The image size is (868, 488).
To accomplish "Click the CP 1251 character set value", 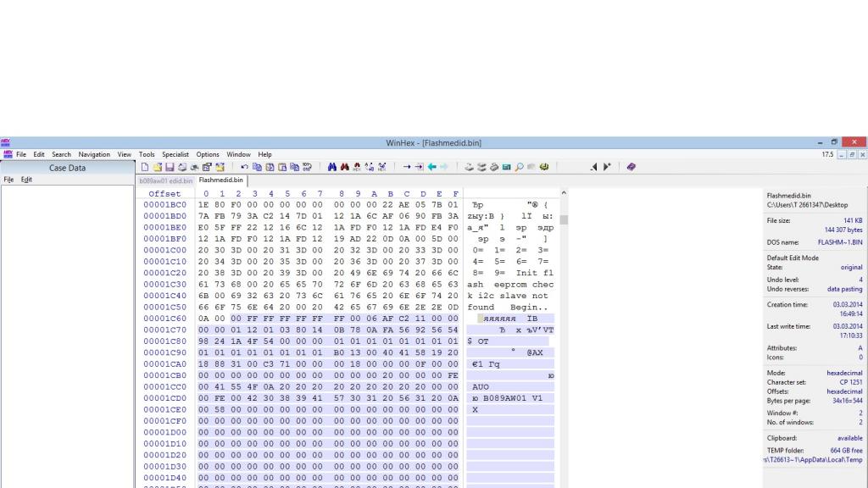I will (851, 382).
